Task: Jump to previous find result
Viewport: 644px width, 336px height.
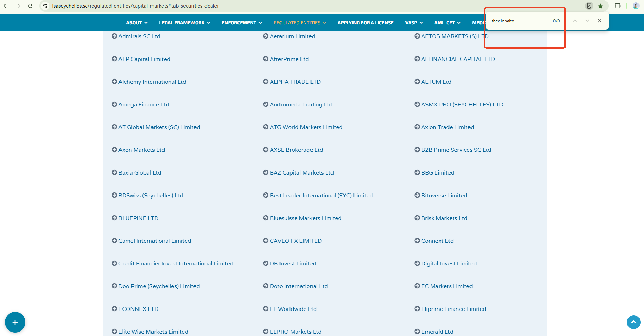Action: click(574, 21)
